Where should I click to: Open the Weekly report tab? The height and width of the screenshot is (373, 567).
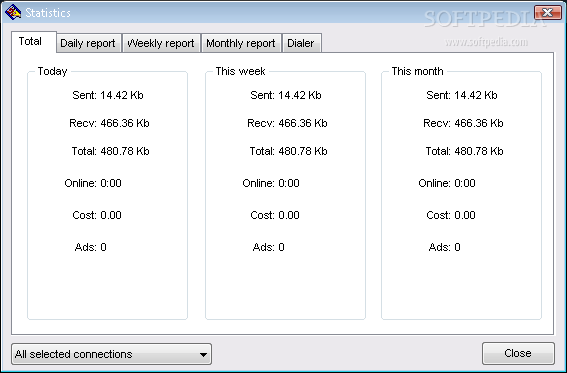point(161,43)
